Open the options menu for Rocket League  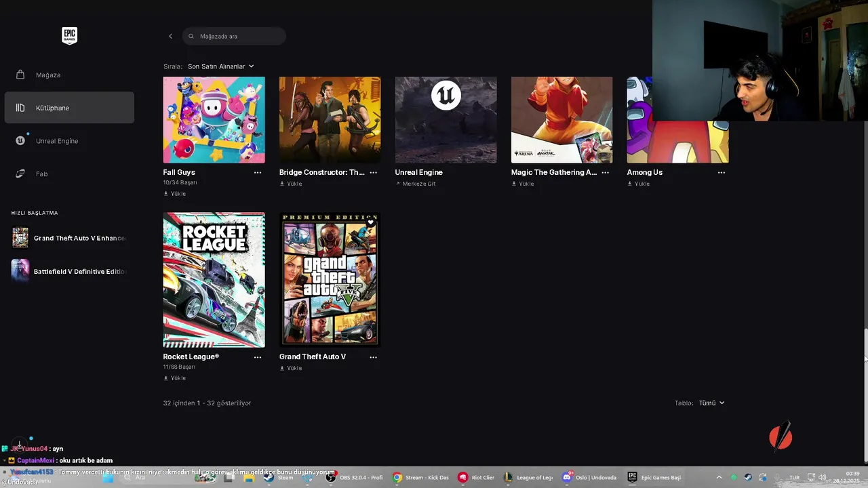[258, 357]
